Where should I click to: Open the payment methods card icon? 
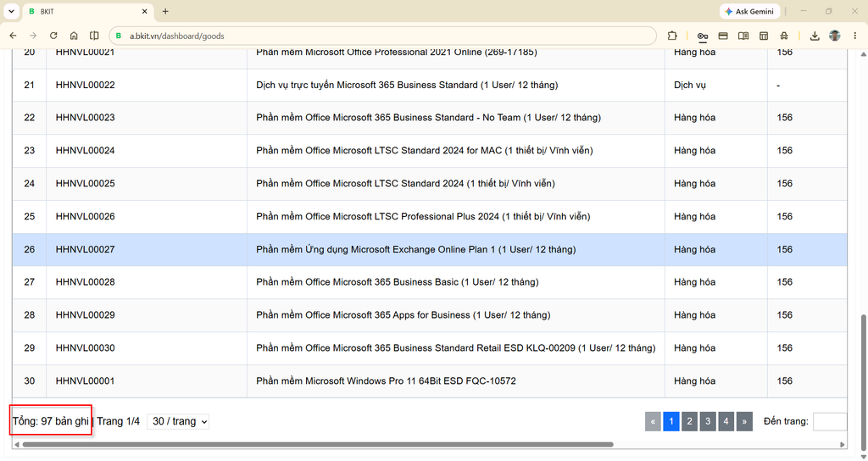723,36
